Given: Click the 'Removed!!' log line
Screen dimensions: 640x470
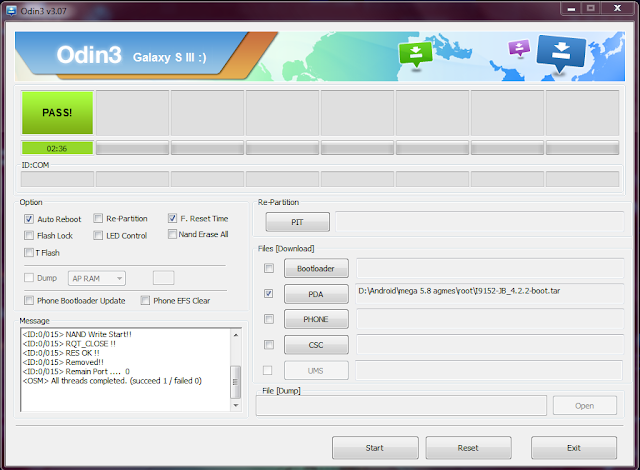Looking at the screenshot, I should point(63,362).
